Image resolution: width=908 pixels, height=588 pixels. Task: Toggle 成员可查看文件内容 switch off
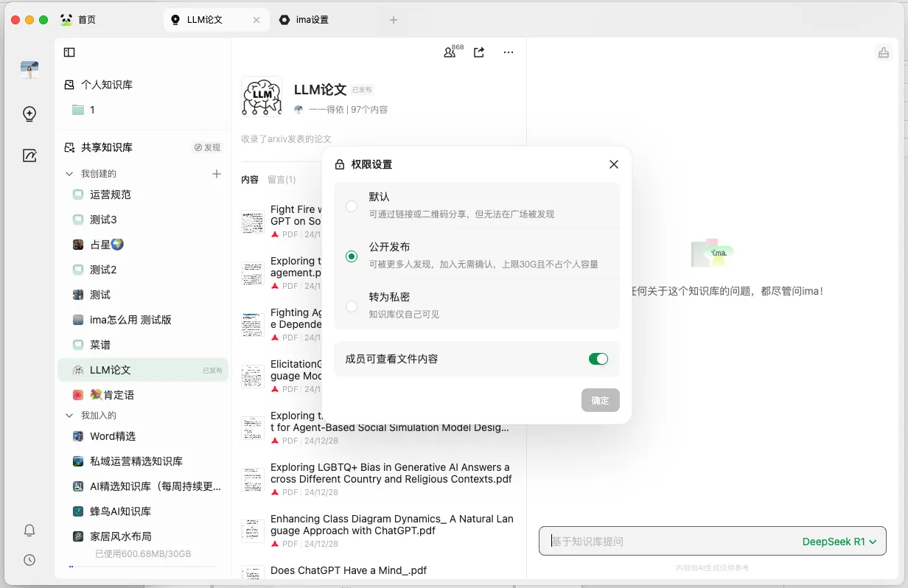pos(598,359)
